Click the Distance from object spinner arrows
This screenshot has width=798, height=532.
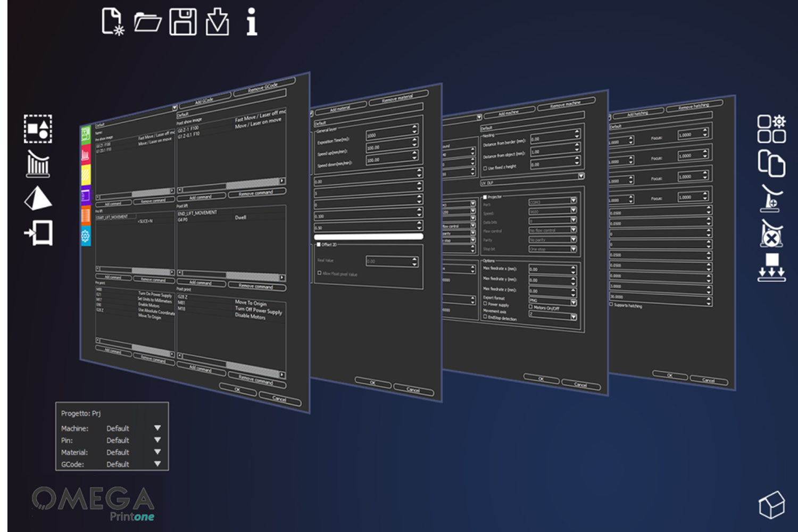pyautogui.click(x=578, y=147)
